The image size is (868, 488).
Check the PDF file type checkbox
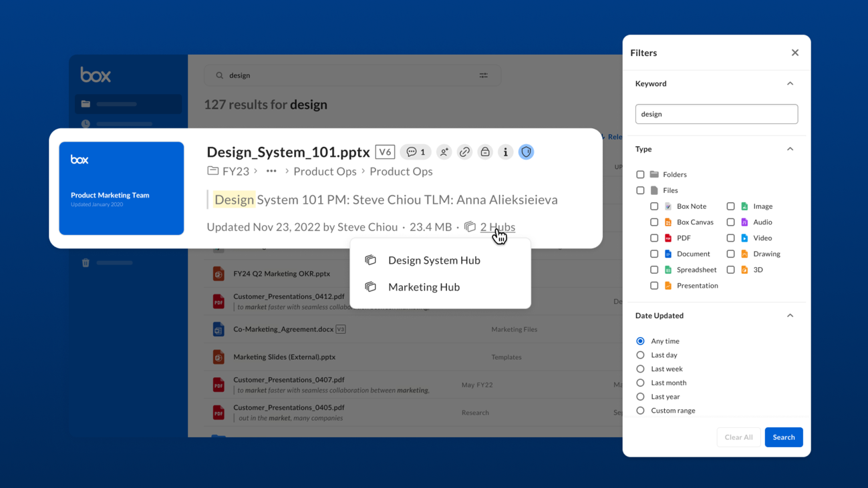654,238
